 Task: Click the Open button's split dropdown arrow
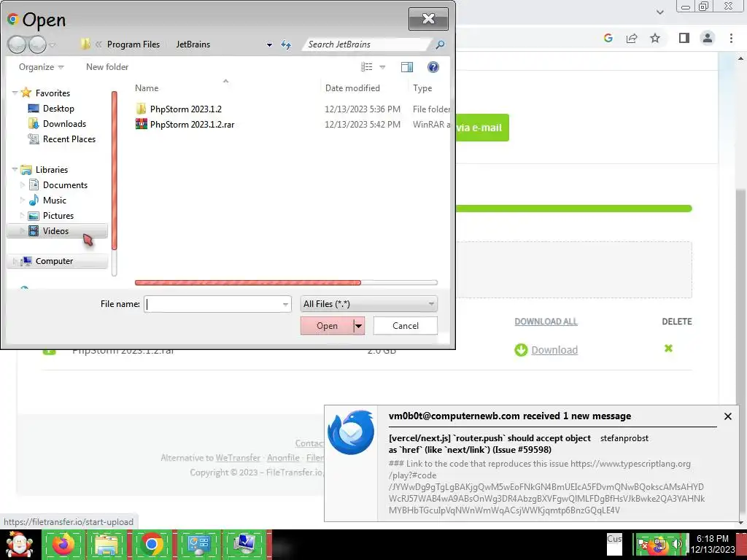359,326
